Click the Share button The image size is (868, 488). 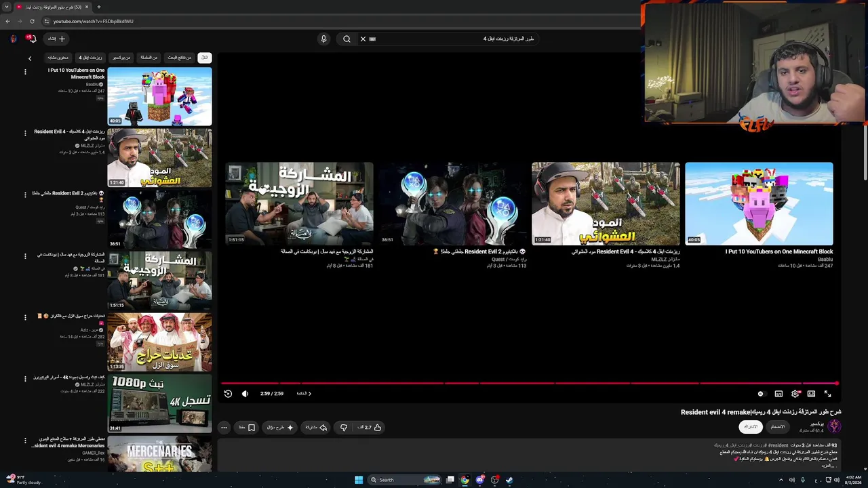316,427
